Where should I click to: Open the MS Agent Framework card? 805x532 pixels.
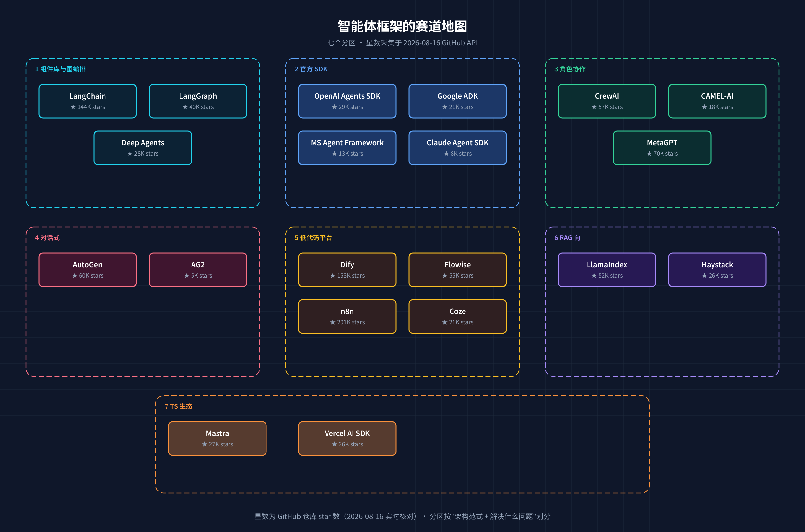coord(347,148)
